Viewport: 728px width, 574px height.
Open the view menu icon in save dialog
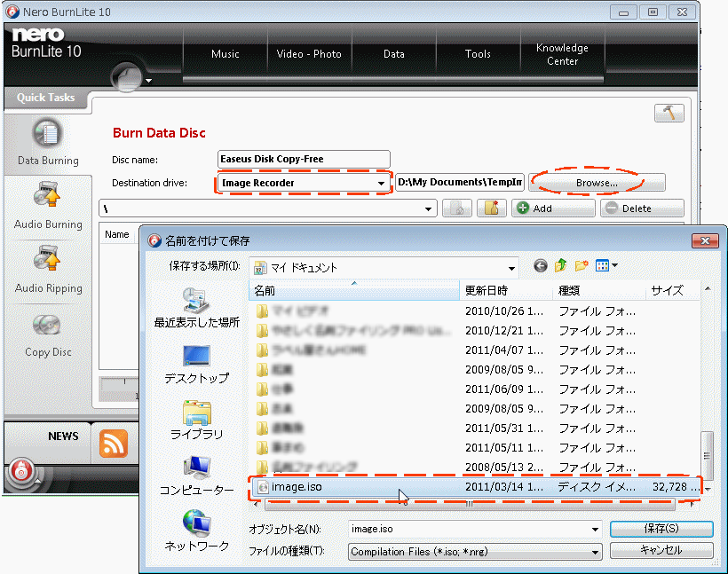tap(606, 265)
